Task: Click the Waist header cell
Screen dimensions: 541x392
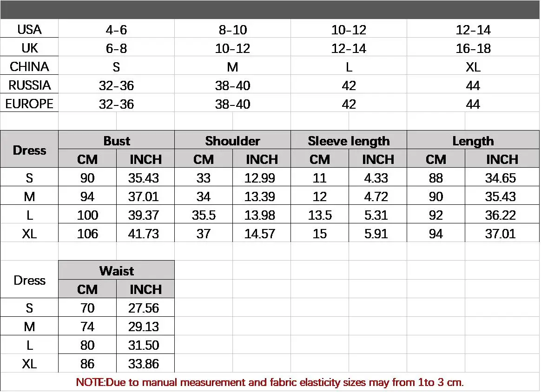Action: point(117,271)
